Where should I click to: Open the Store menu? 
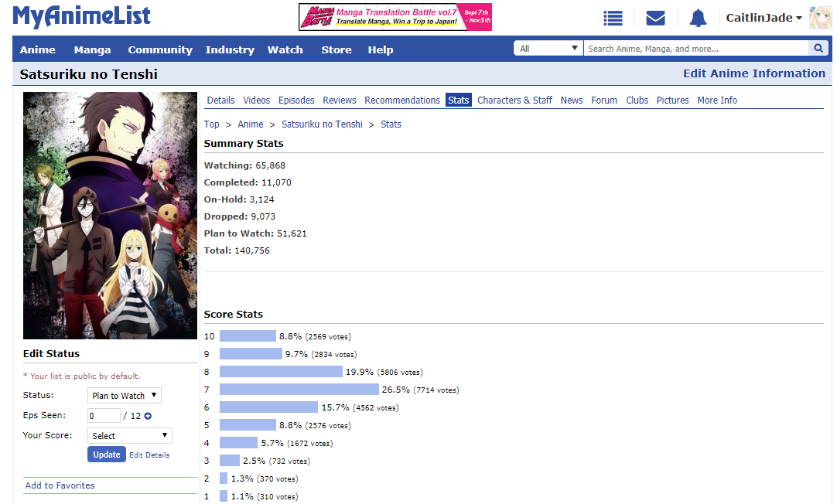(337, 49)
